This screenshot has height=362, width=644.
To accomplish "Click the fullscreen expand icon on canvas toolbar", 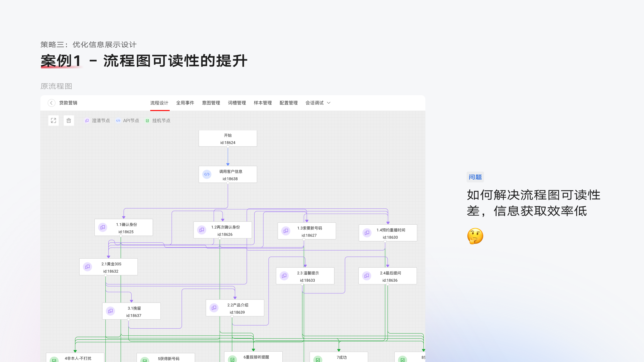I will tap(53, 121).
